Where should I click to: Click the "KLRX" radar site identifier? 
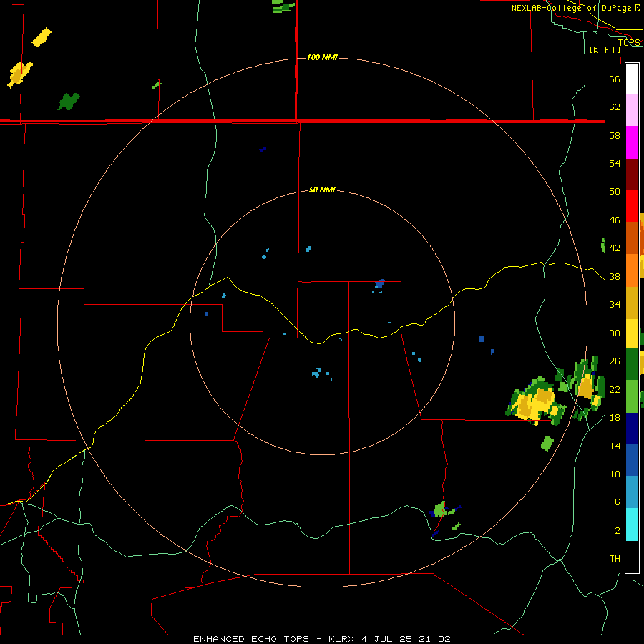tap(343, 639)
